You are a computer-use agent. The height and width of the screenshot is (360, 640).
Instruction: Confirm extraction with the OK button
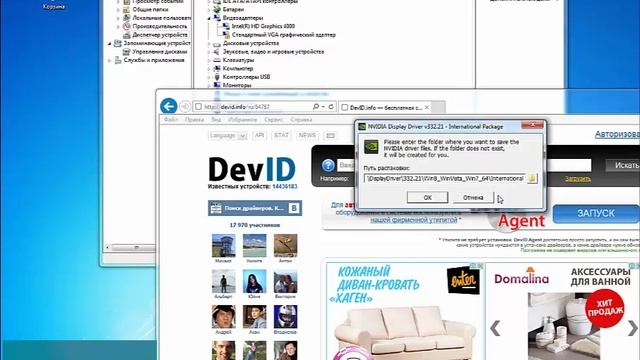[427, 197]
